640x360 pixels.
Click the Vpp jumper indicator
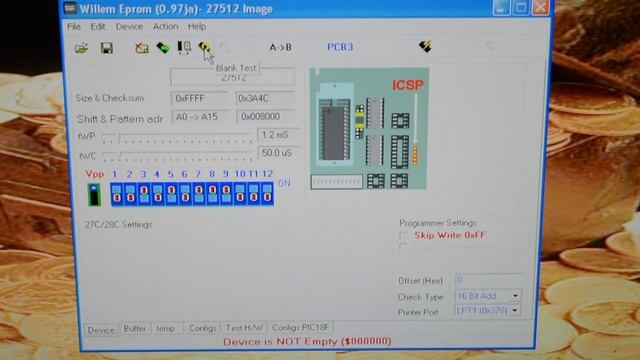click(x=94, y=194)
